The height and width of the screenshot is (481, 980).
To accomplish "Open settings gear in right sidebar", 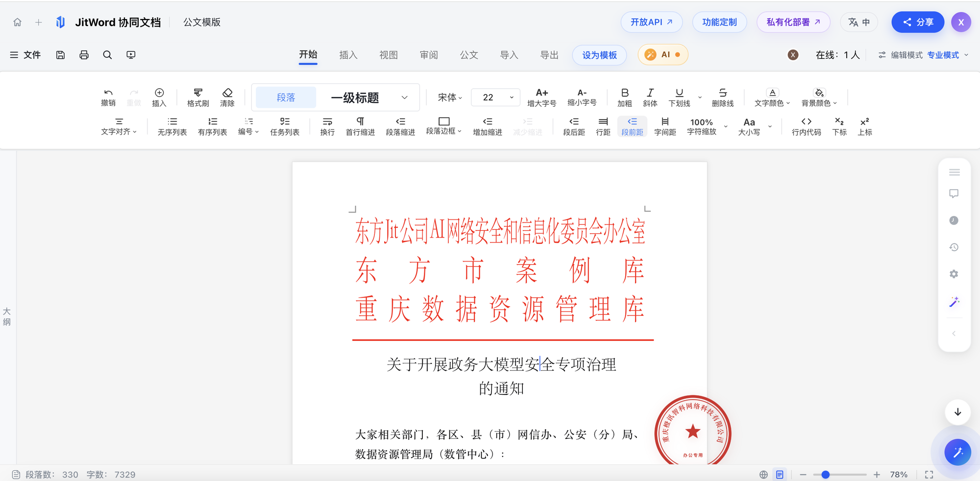I will coord(954,274).
